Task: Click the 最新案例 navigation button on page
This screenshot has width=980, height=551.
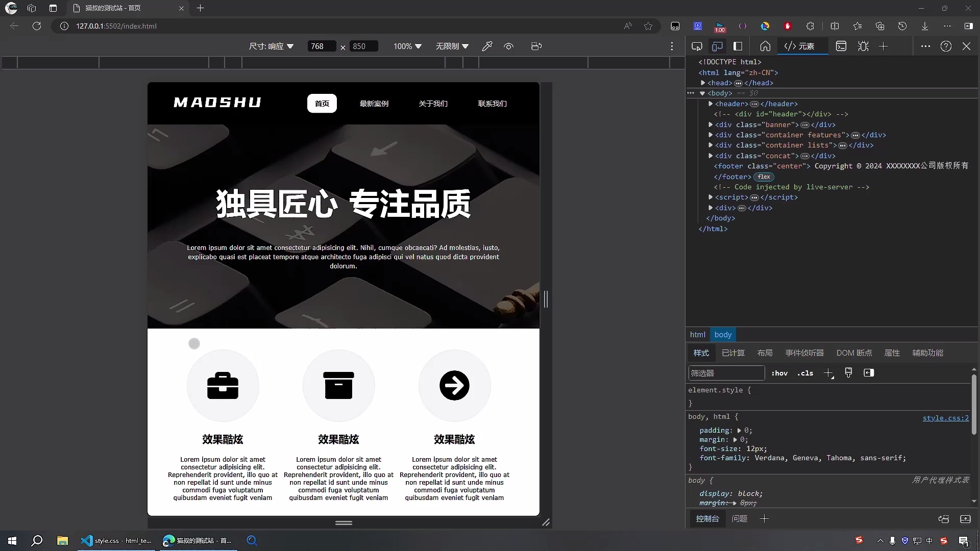Action: click(374, 104)
